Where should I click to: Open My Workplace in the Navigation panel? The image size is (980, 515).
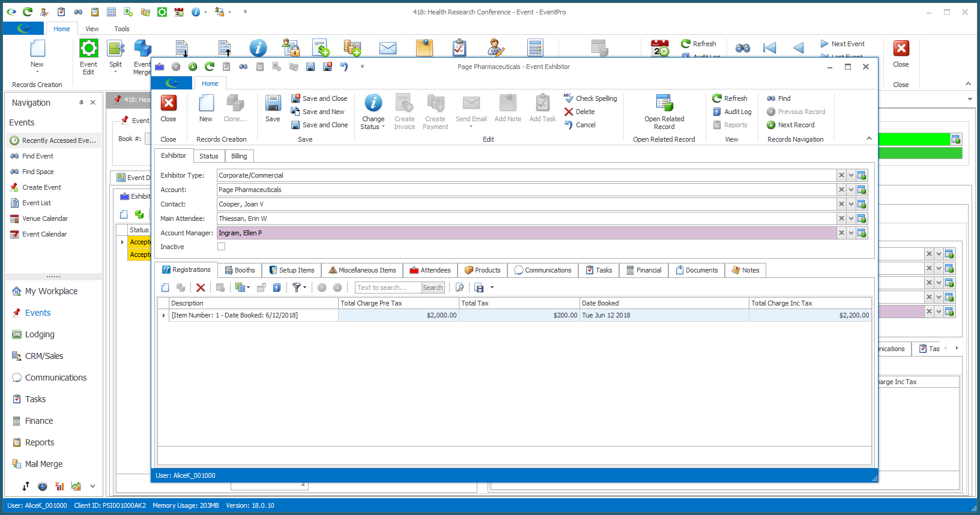(x=45, y=291)
